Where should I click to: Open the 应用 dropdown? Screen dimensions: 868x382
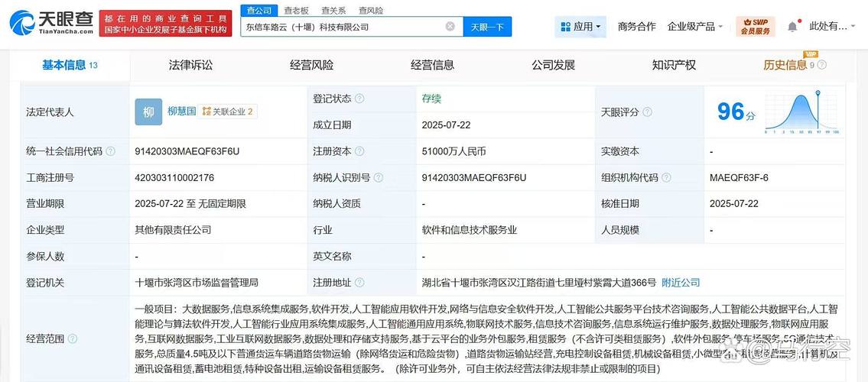click(580, 27)
